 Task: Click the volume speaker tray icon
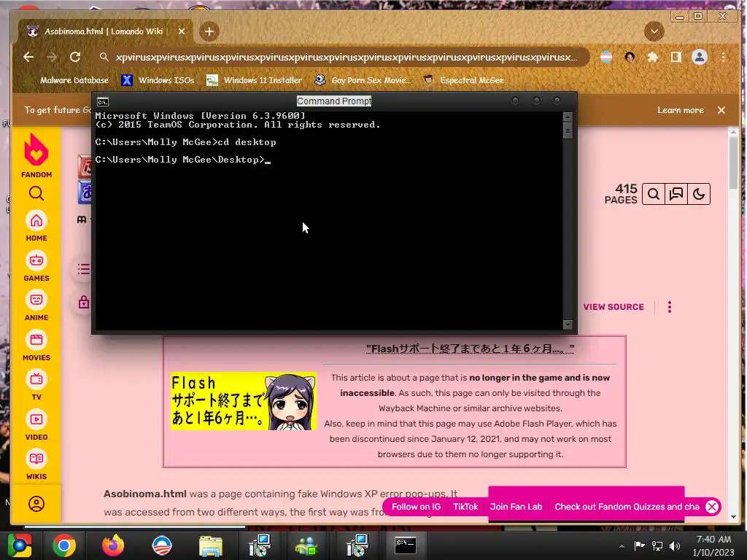pyautogui.click(x=675, y=545)
